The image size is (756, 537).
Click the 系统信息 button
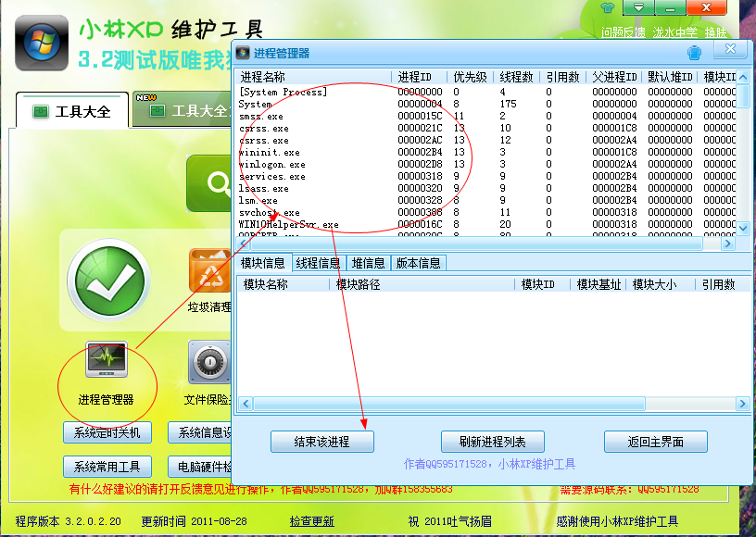coord(200,432)
